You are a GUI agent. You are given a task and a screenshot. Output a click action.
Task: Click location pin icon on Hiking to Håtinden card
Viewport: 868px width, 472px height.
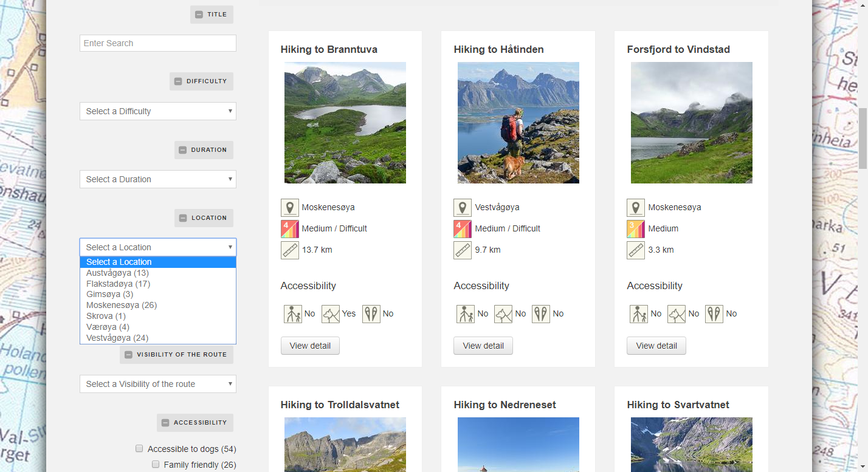tap(463, 208)
